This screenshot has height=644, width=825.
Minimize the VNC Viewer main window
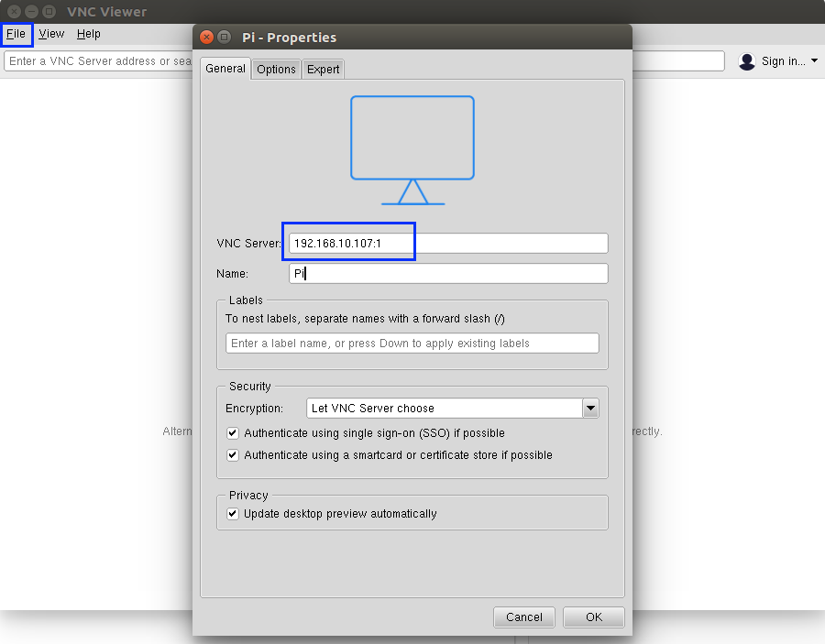pos(31,11)
